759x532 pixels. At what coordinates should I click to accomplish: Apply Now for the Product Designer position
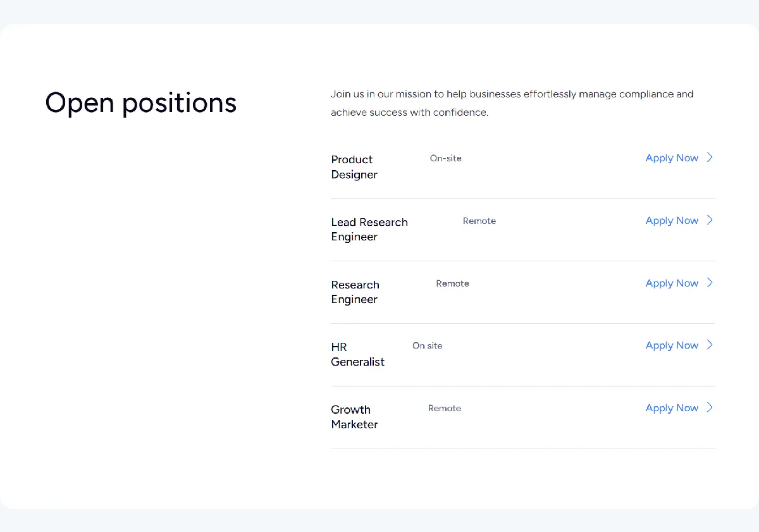(672, 158)
